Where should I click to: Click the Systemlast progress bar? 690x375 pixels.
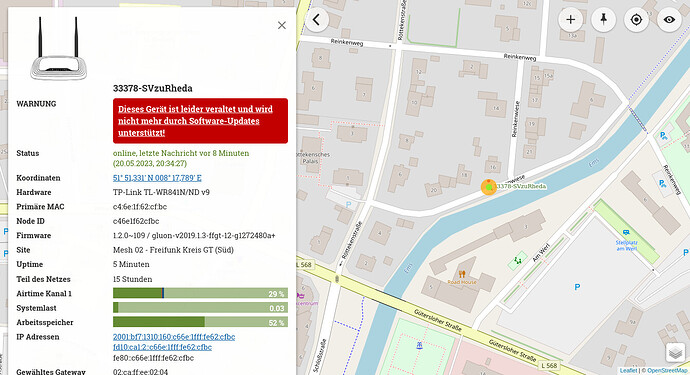[200, 308]
